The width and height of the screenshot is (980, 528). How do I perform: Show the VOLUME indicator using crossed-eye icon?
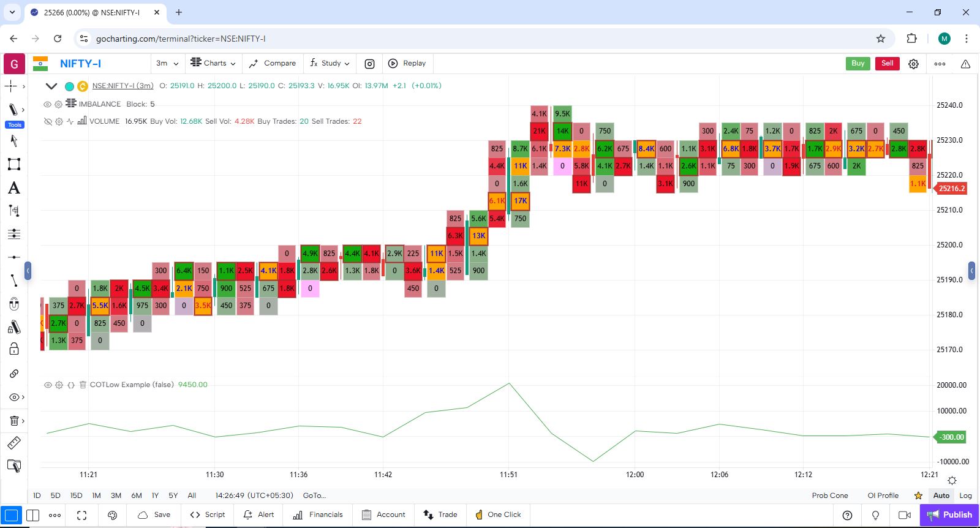pyautogui.click(x=47, y=121)
